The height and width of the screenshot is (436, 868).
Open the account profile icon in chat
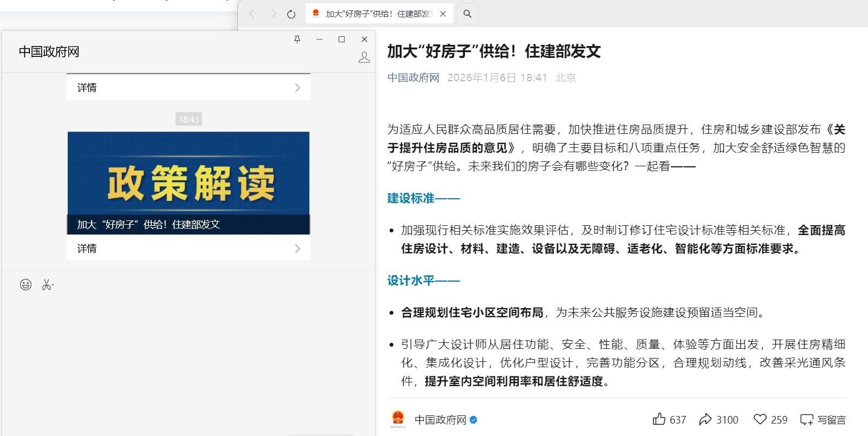(x=364, y=57)
